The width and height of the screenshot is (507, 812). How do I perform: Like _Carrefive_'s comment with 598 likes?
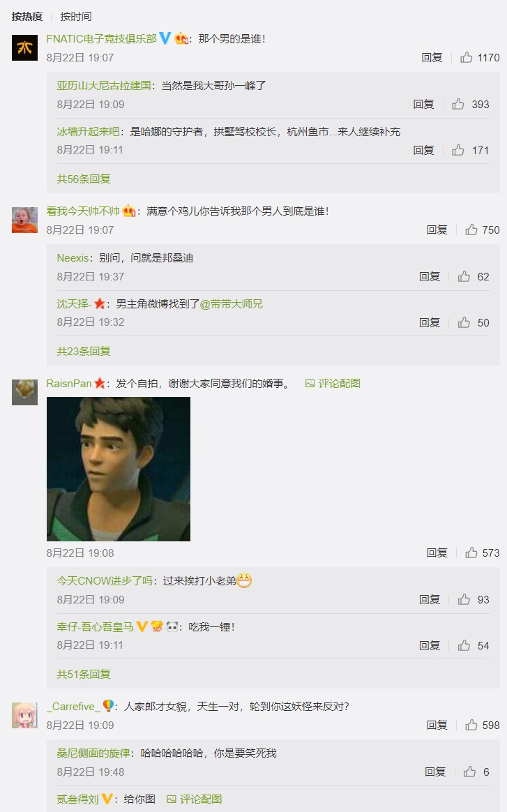tap(471, 725)
